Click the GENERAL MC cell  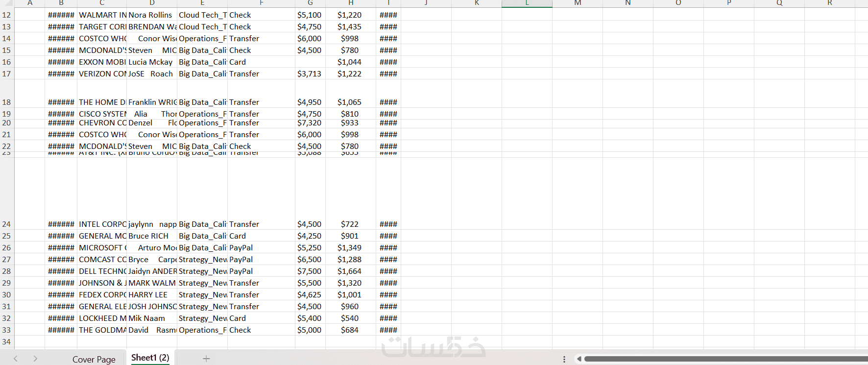[x=102, y=236]
